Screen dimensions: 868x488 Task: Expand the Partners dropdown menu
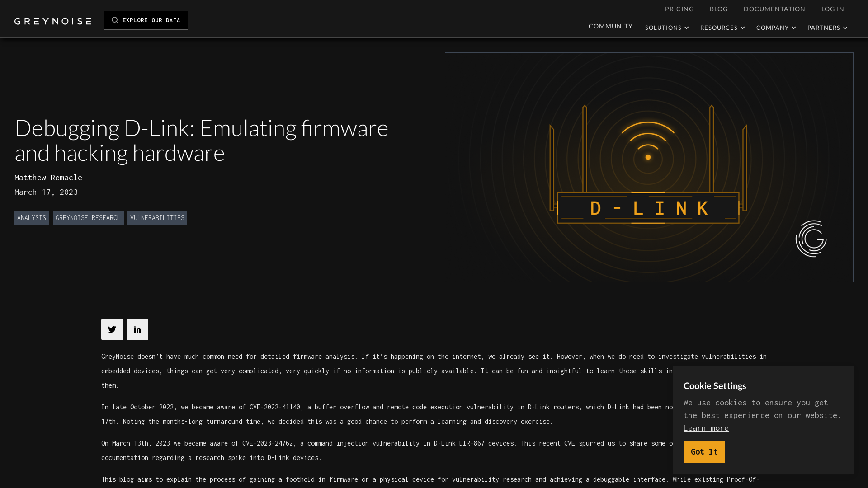click(828, 28)
